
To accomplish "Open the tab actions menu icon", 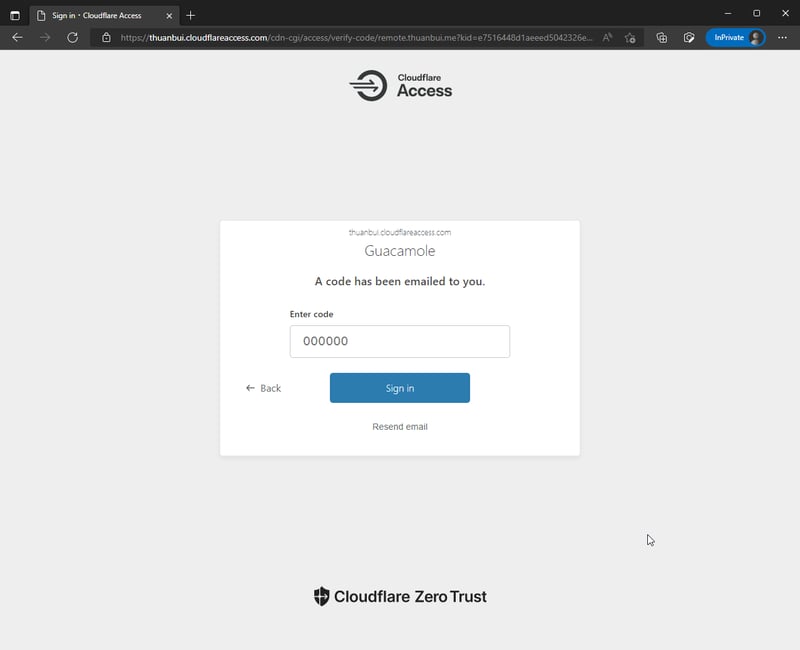I will click(x=15, y=15).
